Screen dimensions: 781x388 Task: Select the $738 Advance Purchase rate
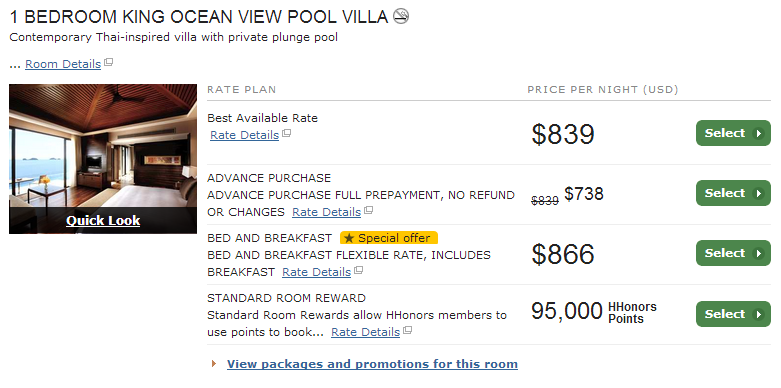point(733,193)
